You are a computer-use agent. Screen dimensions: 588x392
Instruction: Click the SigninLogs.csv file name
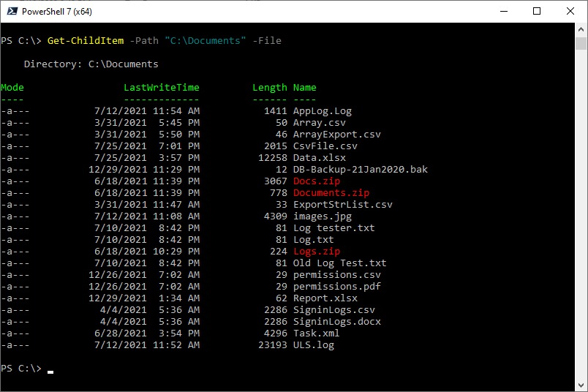pos(334,310)
